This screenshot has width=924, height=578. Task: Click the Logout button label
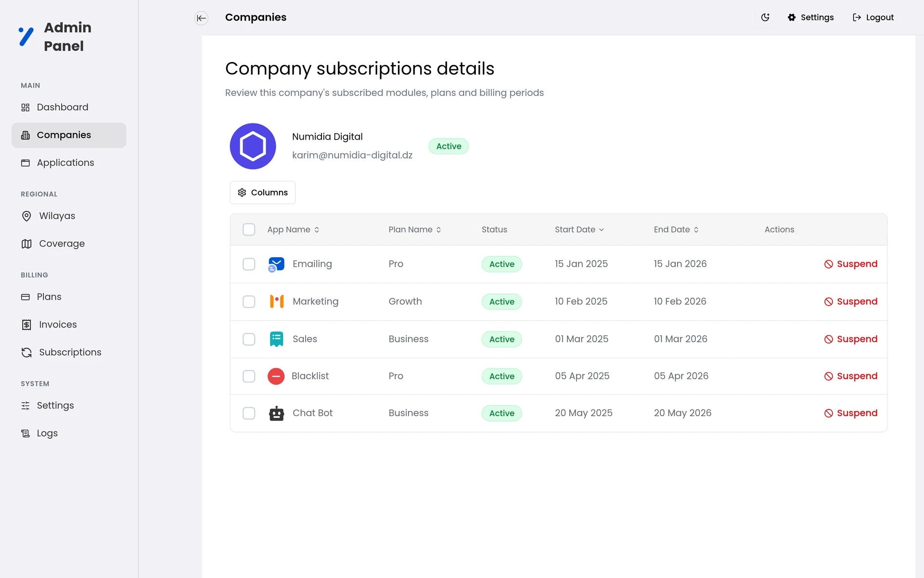click(880, 17)
